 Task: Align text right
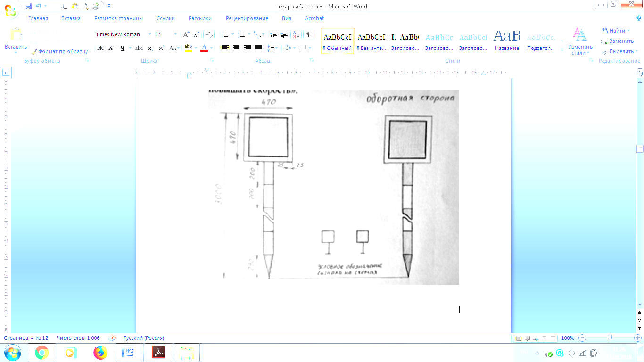[x=247, y=48]
